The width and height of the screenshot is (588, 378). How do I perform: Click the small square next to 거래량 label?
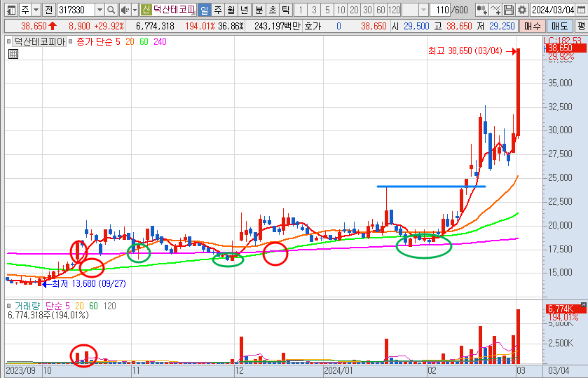tap(8, 306)
